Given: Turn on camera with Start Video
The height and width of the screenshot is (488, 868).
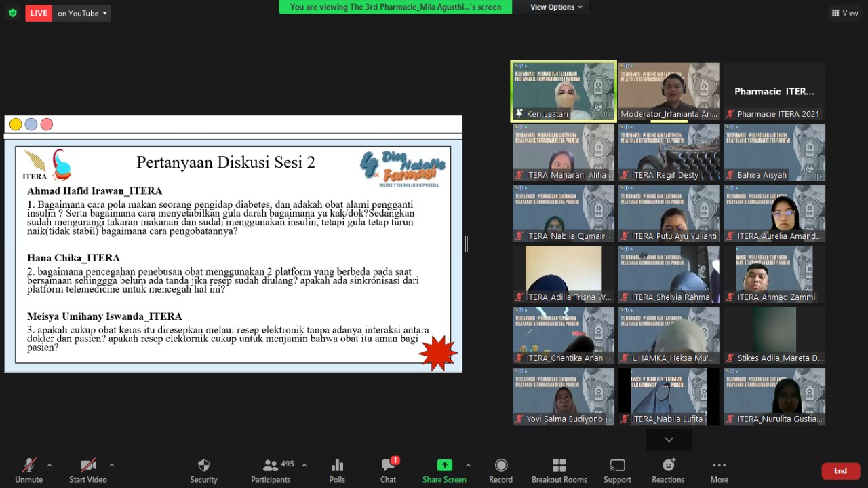Looking at the screenshot, I should 88,470.
